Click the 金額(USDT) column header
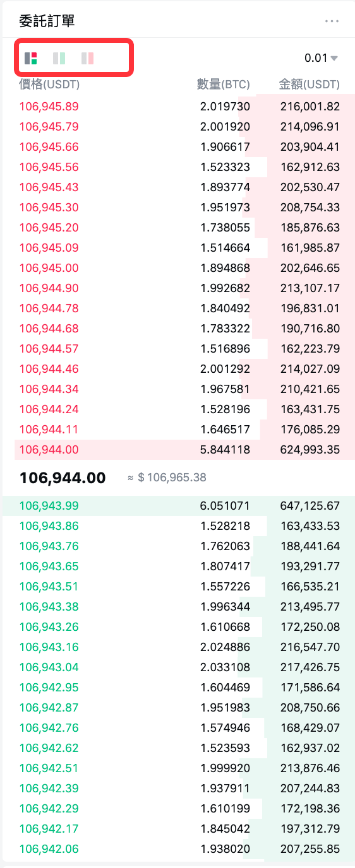Screen dimensions: 355x868 click(310, 84)
